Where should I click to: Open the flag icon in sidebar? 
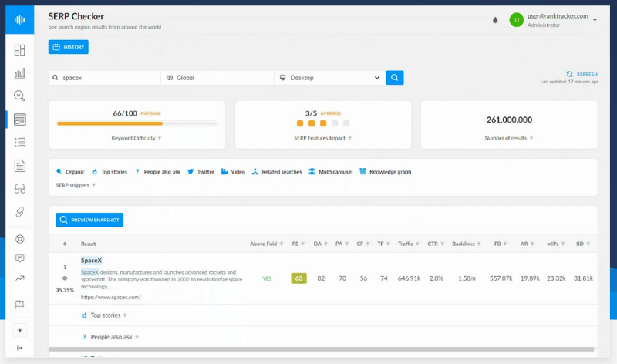(20, 304)
